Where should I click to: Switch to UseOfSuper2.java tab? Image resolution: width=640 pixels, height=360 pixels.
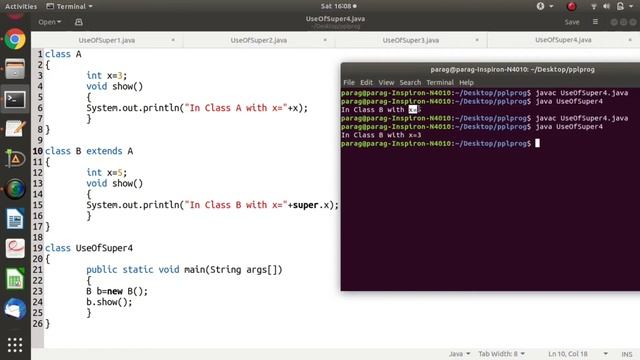259,40
